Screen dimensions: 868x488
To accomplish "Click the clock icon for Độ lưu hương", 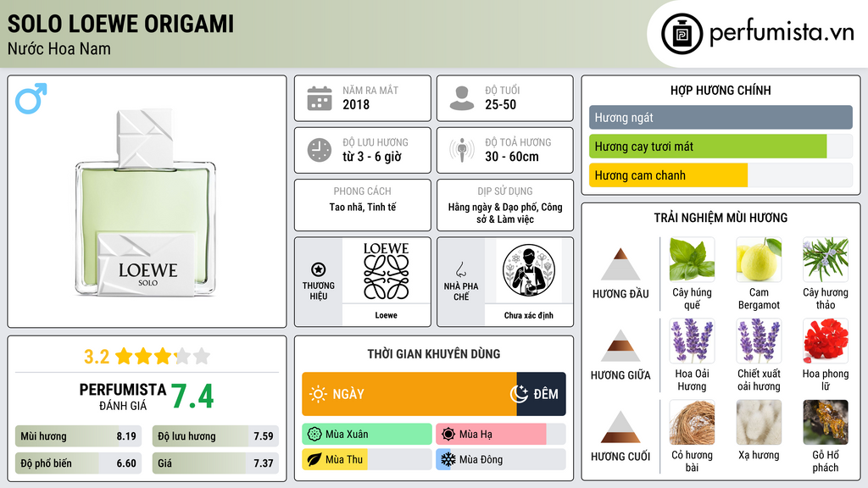I will pyautogui.click(x=320, y=151).
